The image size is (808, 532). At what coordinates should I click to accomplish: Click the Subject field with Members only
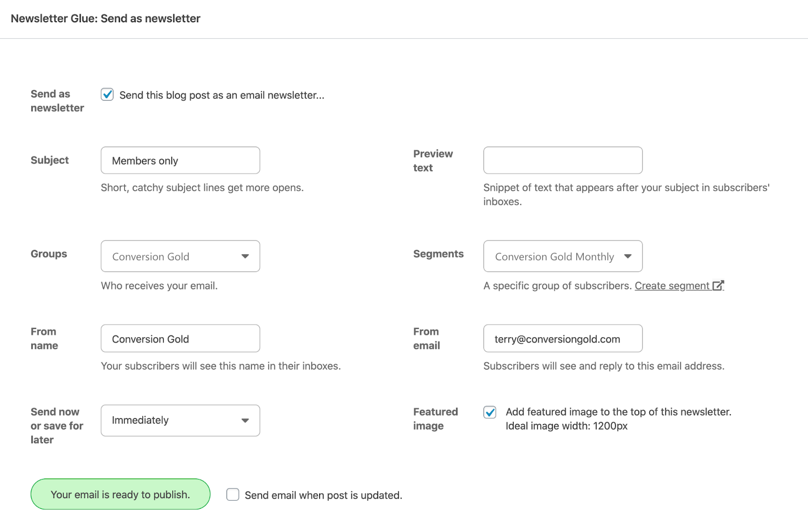coord(180,161)
